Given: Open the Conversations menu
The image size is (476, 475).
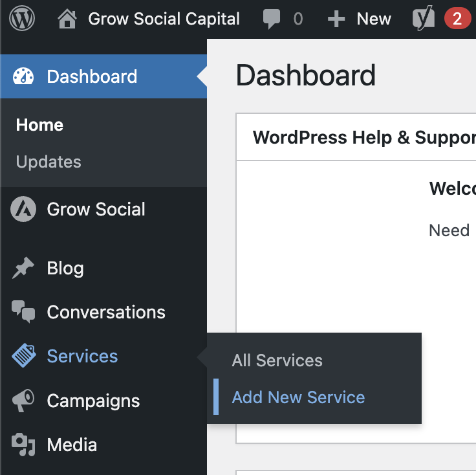Looking at the screenshot, I should (x=106, y=312).
